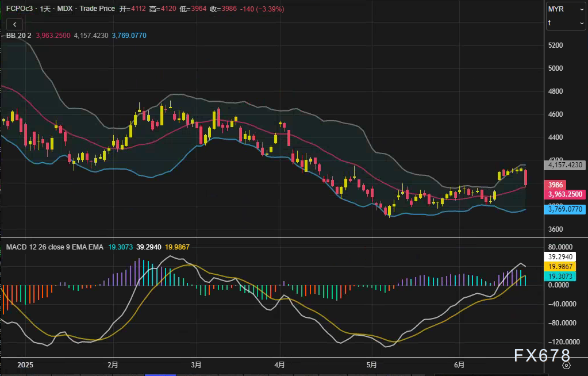Click the last red candlestick on chart
This screenshot has height=376, width=588.
point(526,177)
